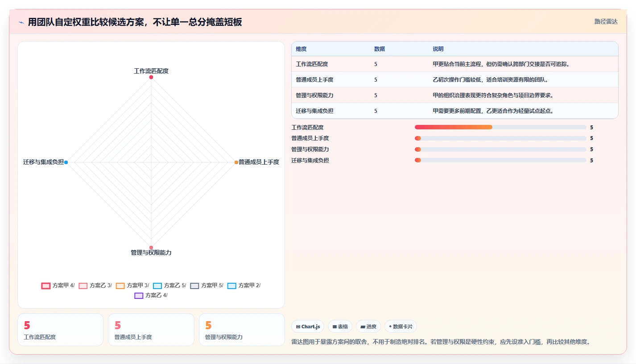Viewport: 636px width, 364px height.
Task: Click the 迁移与集成负担 progress bar
Action: pyautogui.click(x=500, y=160)
